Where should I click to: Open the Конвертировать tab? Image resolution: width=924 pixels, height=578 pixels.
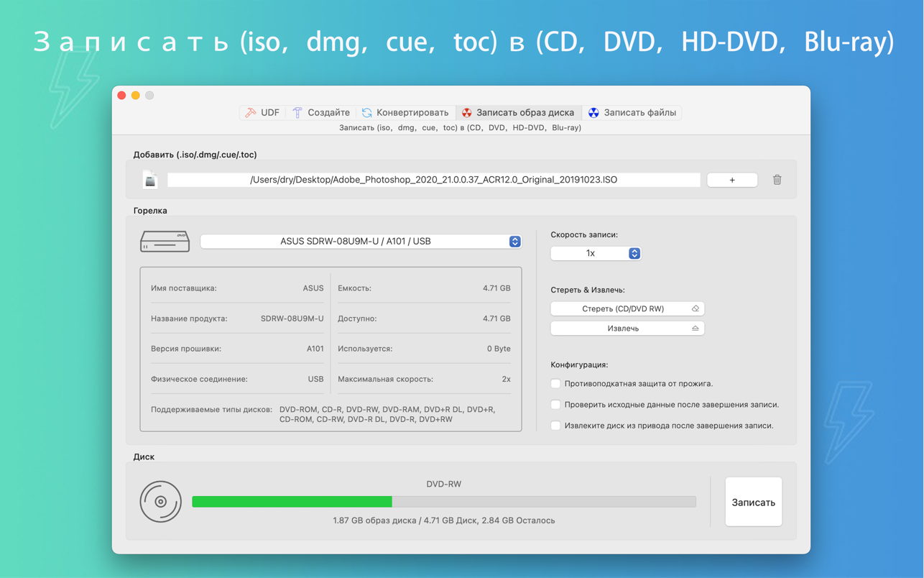coord(405,113)
